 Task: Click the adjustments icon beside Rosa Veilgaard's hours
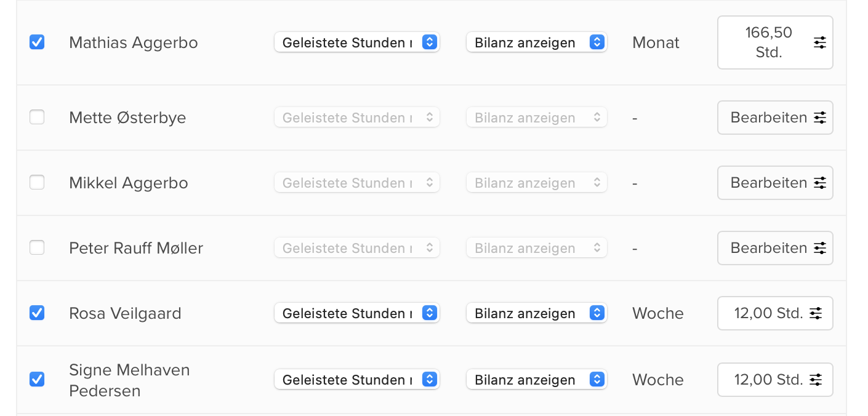816,313
